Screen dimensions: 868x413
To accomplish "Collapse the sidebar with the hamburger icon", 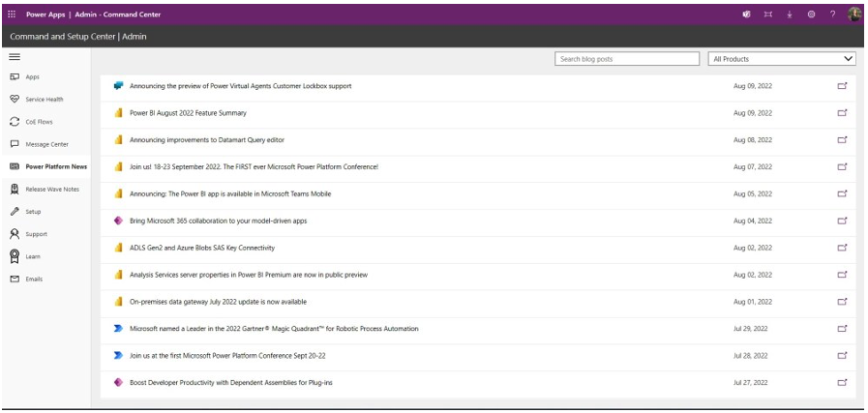I will [x=14, y=57].
